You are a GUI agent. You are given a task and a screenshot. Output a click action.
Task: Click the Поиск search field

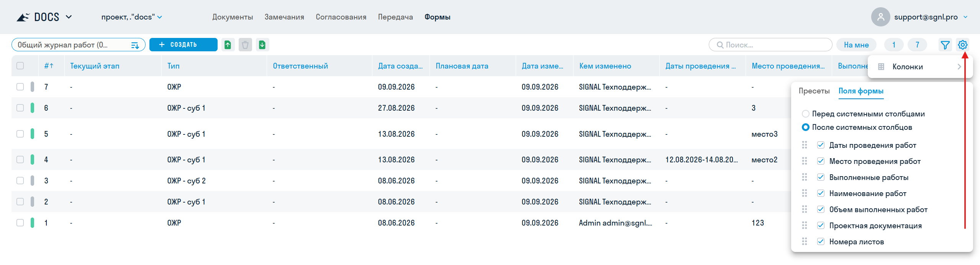click(x=770, y=45)
